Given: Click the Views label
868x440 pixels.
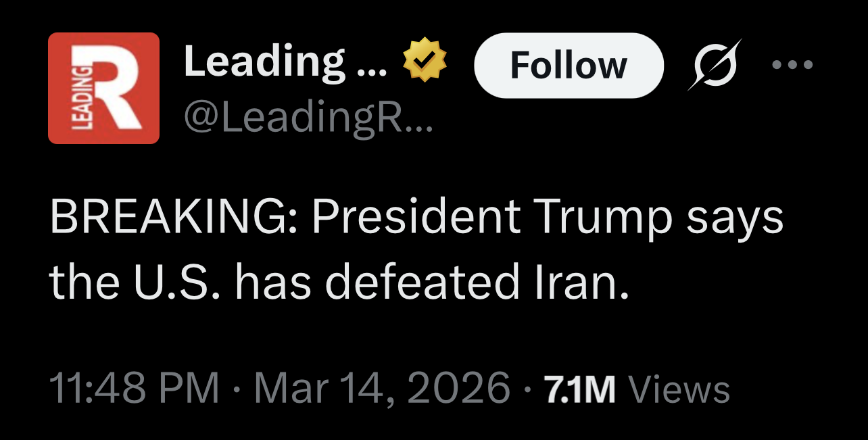Looking at the screenshot, I should (x=679, y=390).
